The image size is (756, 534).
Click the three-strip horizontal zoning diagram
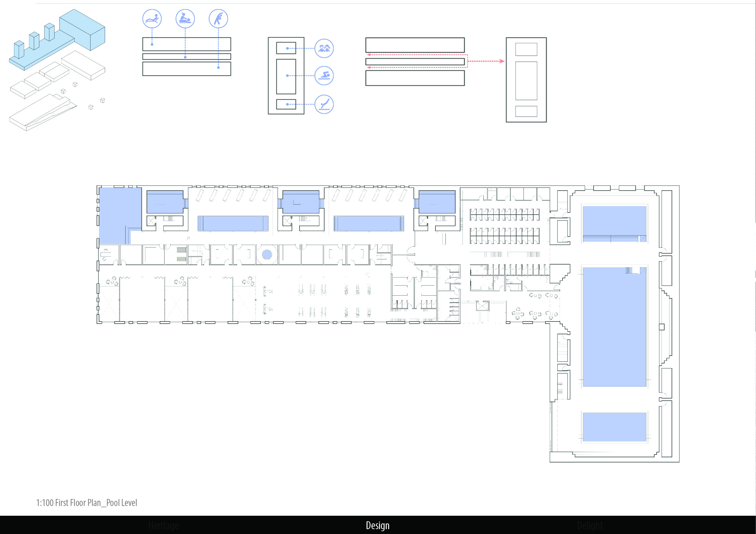187,57
